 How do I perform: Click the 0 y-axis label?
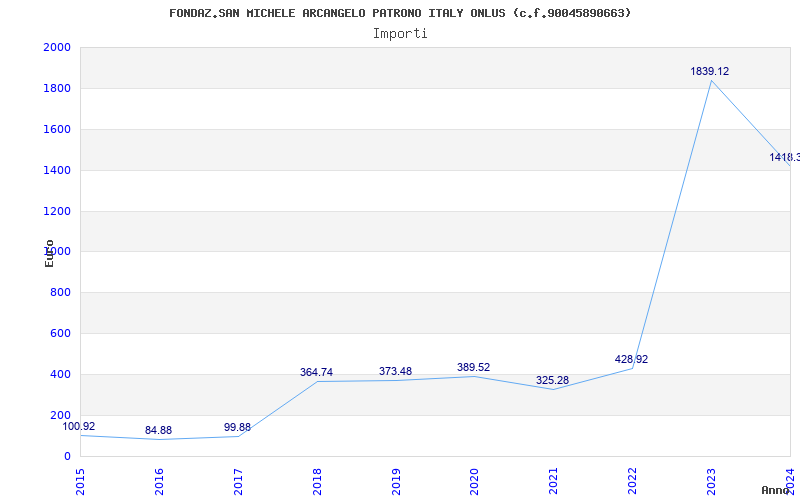[67, 456]
